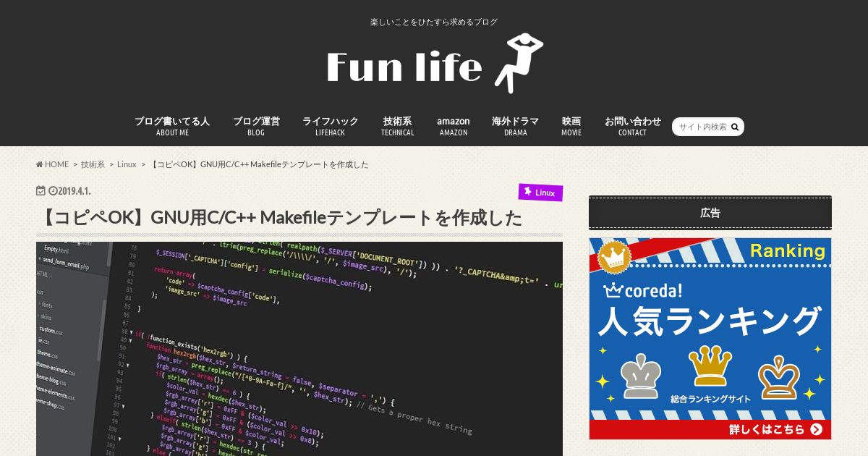Image resolution: width=868 pixels, height=456 pixels.
Task: Open 映画 Movie menu item
Action: coord(571,126)
